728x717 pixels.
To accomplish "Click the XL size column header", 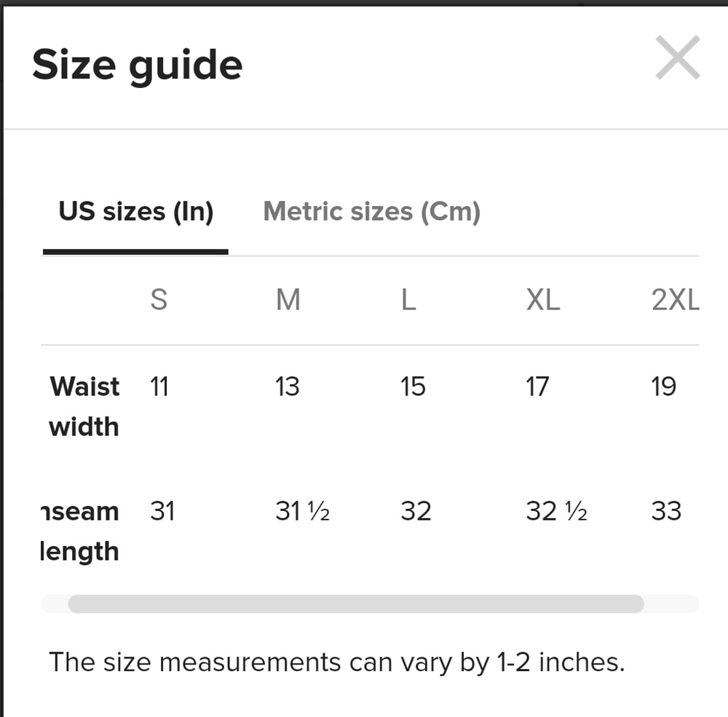I will click(x=543, y=299).
